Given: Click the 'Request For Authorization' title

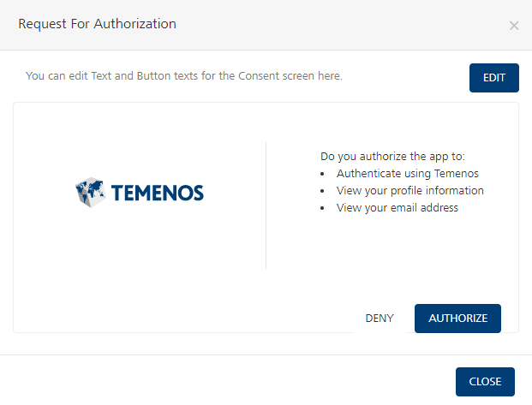Looking at the screenshot, I should tap(98, 24).
